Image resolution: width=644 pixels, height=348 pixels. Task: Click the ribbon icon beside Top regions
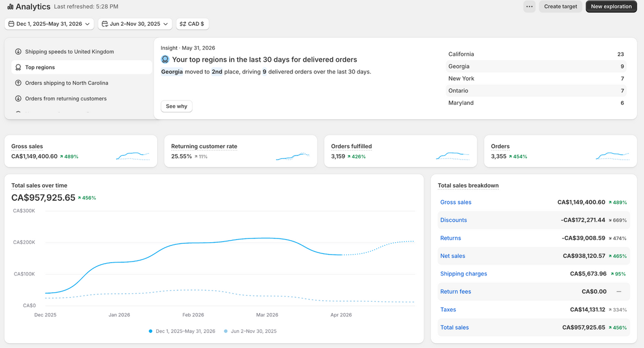point(18,67)
